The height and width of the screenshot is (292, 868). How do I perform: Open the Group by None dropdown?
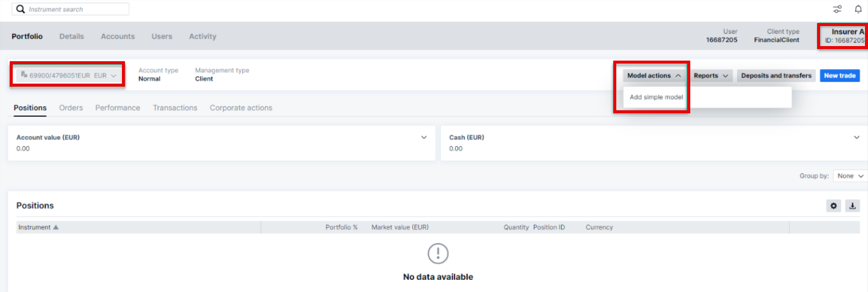(850, 176)
